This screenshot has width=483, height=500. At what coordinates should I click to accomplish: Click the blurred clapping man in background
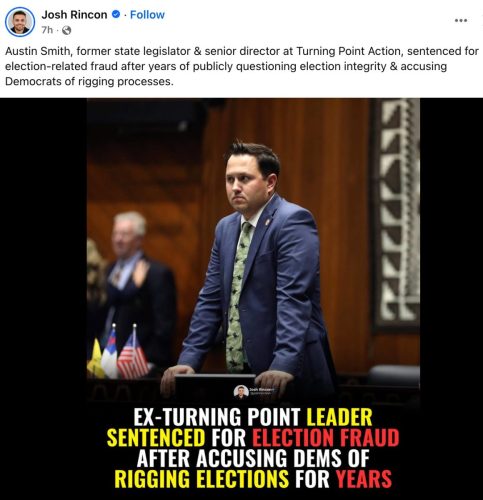(137, 287)
